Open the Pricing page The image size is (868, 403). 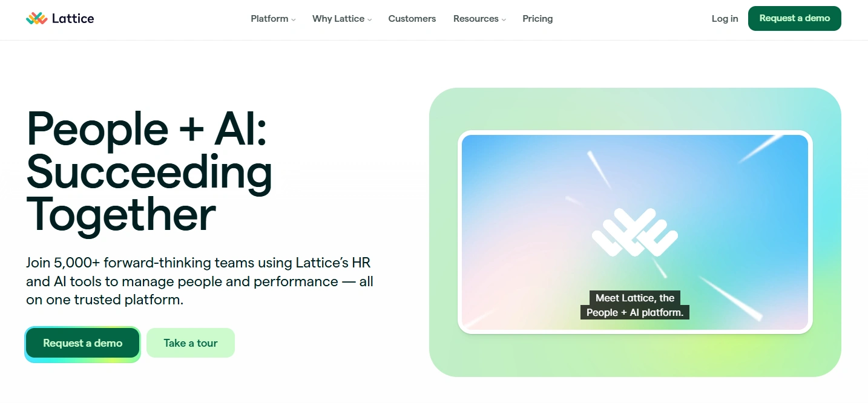(538, 19)
